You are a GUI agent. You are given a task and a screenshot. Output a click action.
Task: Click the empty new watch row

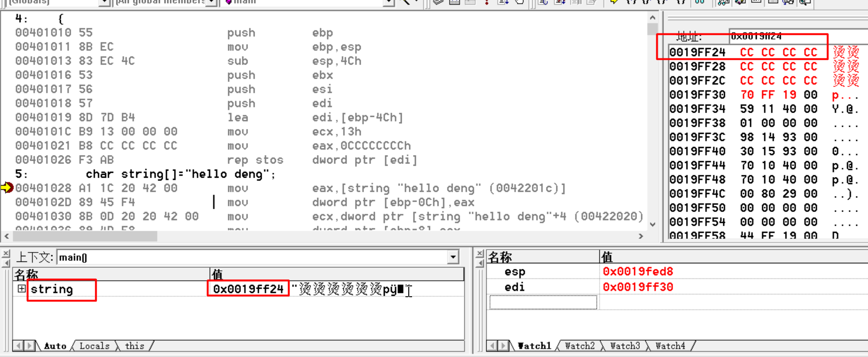pyautogui.click(x=543, y=302)
